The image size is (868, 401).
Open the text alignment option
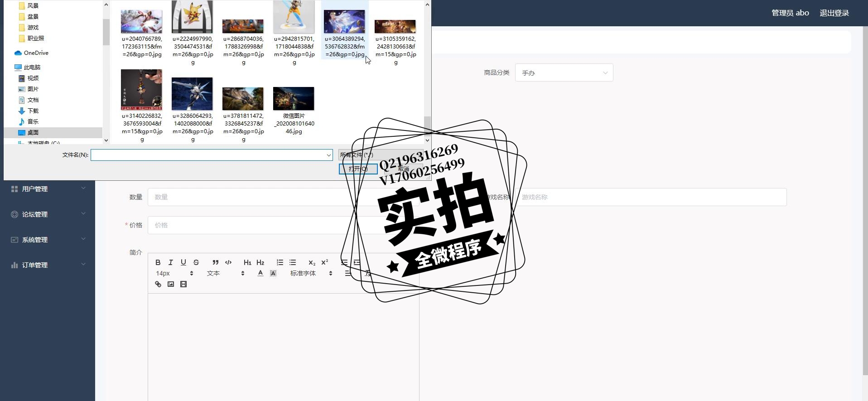(x=347, y=273)
